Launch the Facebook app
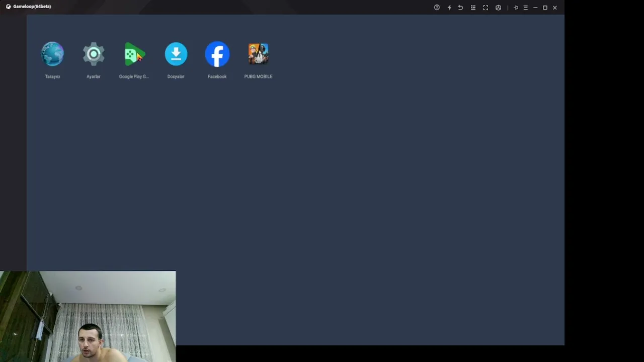 point(217,54)
